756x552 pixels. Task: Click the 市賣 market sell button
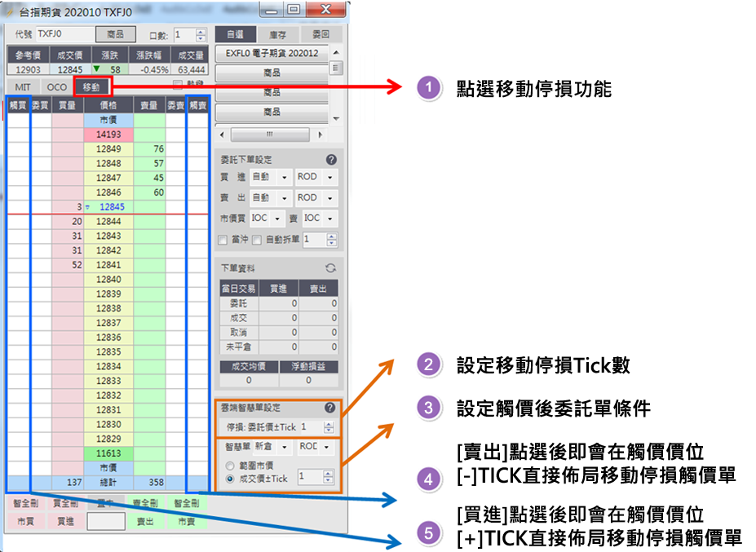click(x=187, y=521)
